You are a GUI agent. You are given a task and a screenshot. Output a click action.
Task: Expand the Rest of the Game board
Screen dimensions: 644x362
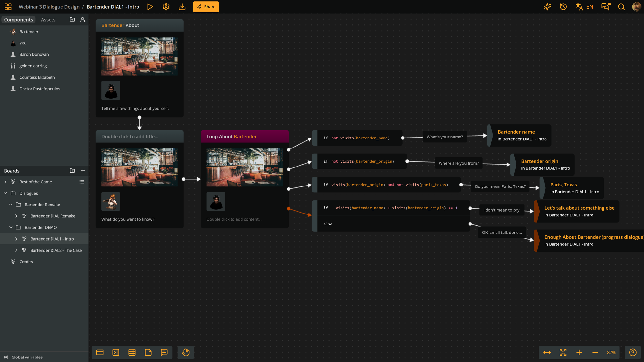pos(5,182)
